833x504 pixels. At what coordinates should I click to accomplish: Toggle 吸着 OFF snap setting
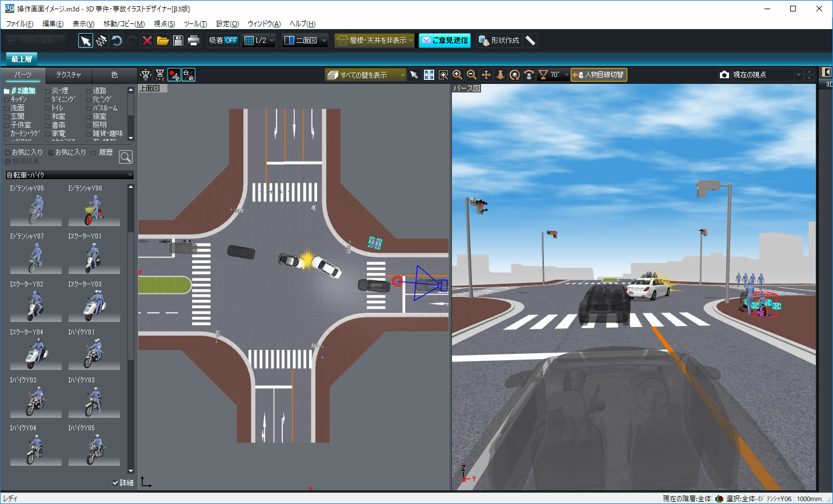click(223, 41)
